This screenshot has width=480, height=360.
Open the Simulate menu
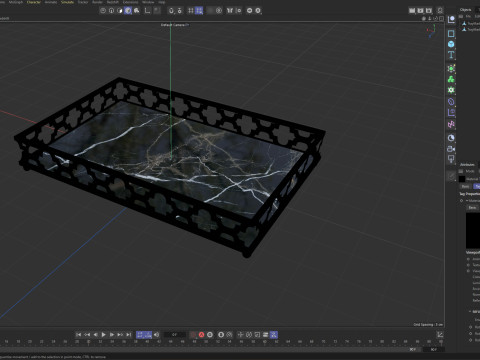67,2
